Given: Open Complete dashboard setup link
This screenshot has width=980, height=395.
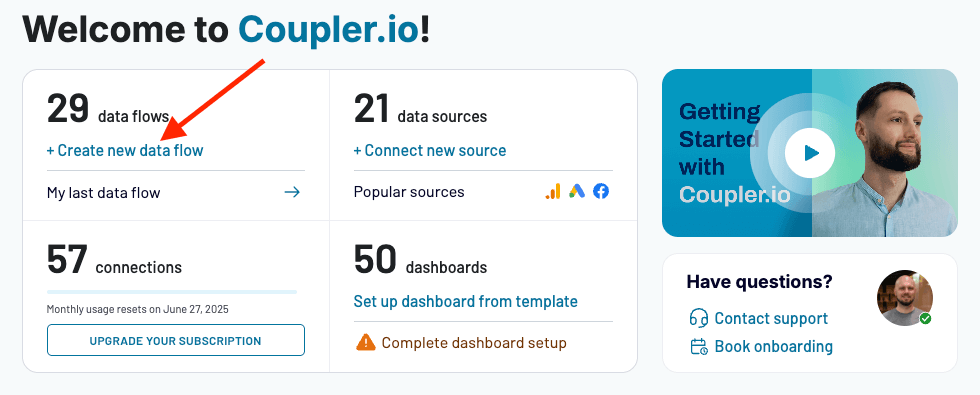Looking at the screenshot, I should [474, 342].
